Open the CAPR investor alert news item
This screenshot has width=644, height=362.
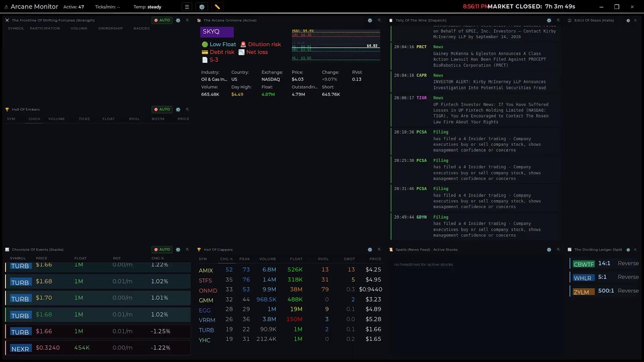coord(475,81)
